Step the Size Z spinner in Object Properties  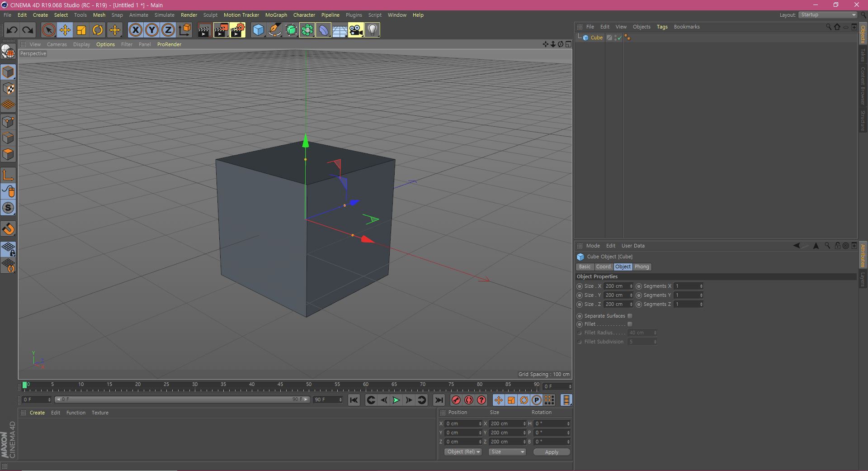[631, 304]
